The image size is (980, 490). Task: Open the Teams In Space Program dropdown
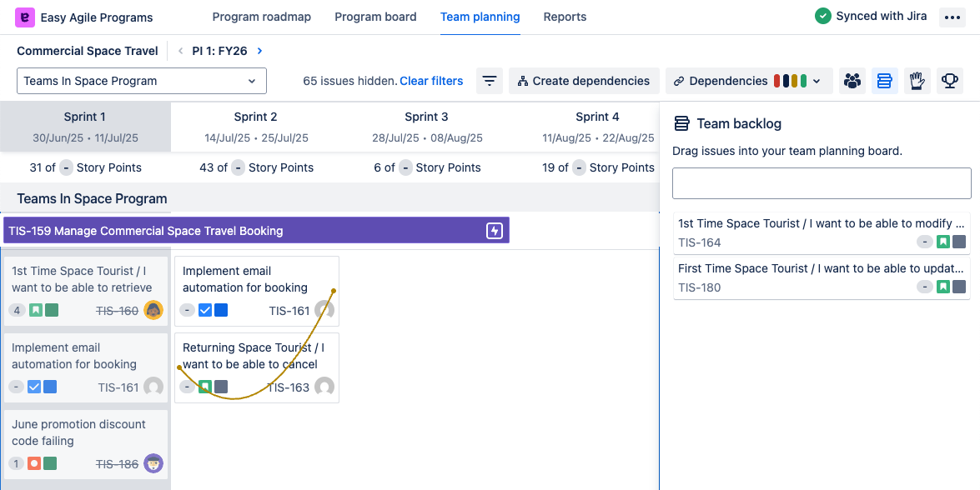(142, 81)
